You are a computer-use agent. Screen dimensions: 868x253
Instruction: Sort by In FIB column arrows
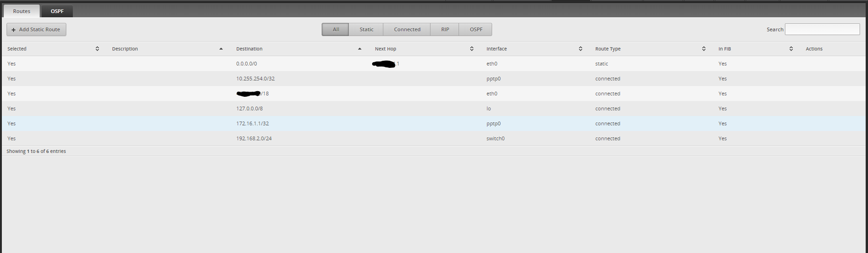tap(791, 49)
